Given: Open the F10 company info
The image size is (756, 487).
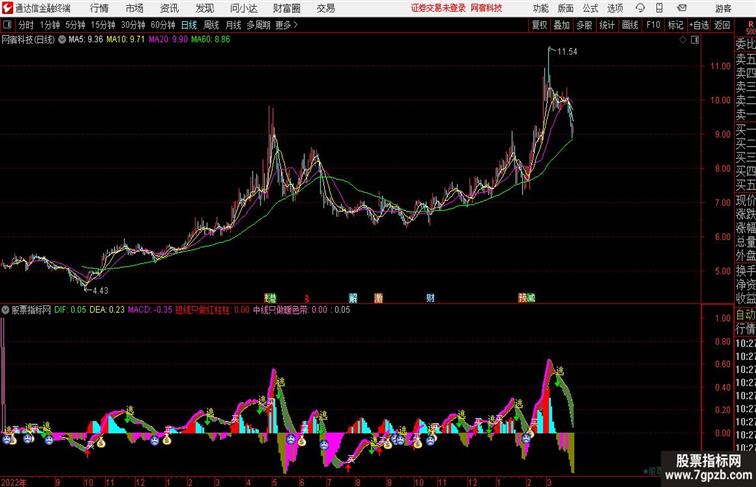Looking at the screenshot, I should (653, 25).
